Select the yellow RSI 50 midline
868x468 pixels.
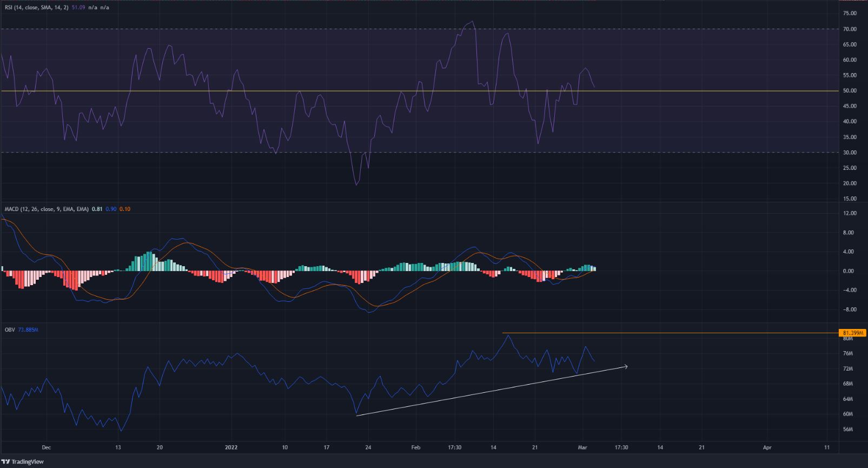[x=379, y=91]
